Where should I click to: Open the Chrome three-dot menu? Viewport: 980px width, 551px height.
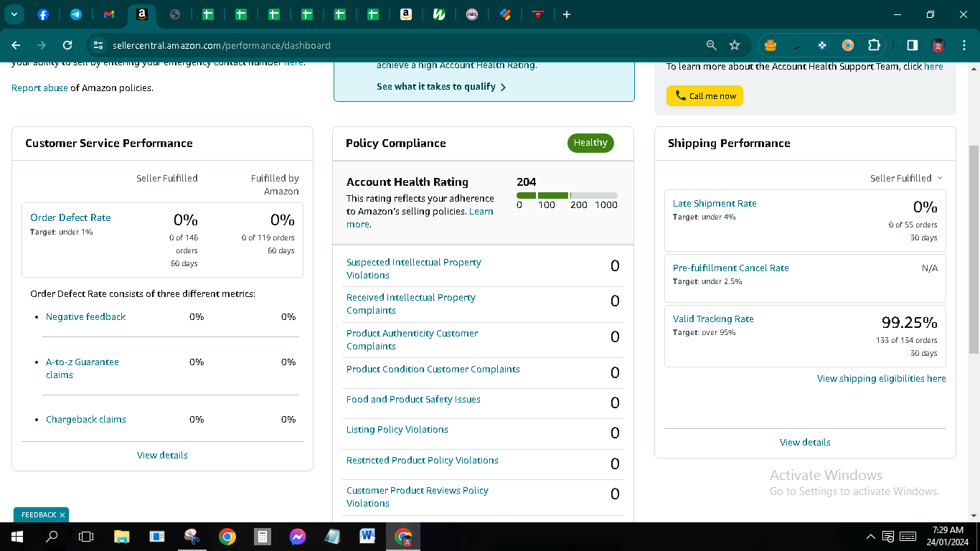point(963,45)
